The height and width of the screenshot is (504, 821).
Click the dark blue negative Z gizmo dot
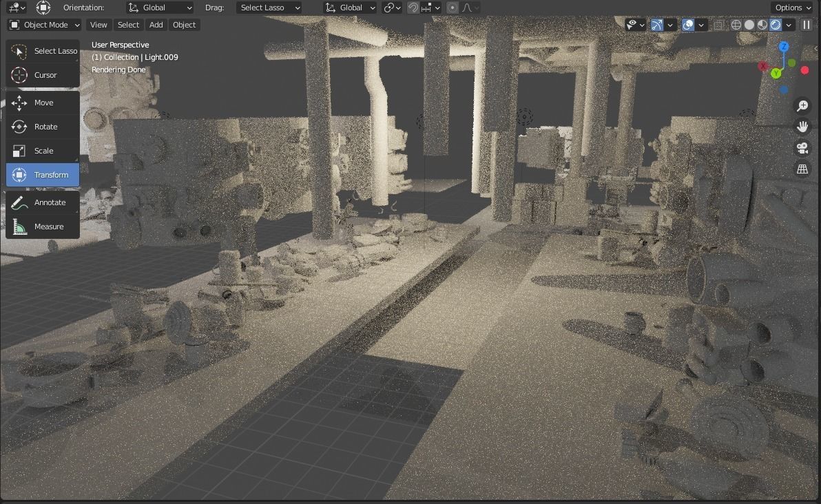coord(784,90)
